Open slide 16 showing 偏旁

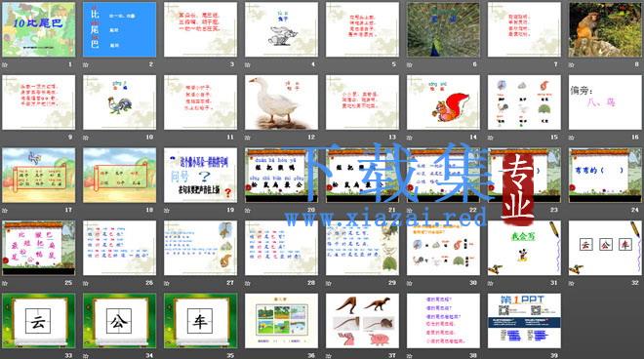coord(605,102)
